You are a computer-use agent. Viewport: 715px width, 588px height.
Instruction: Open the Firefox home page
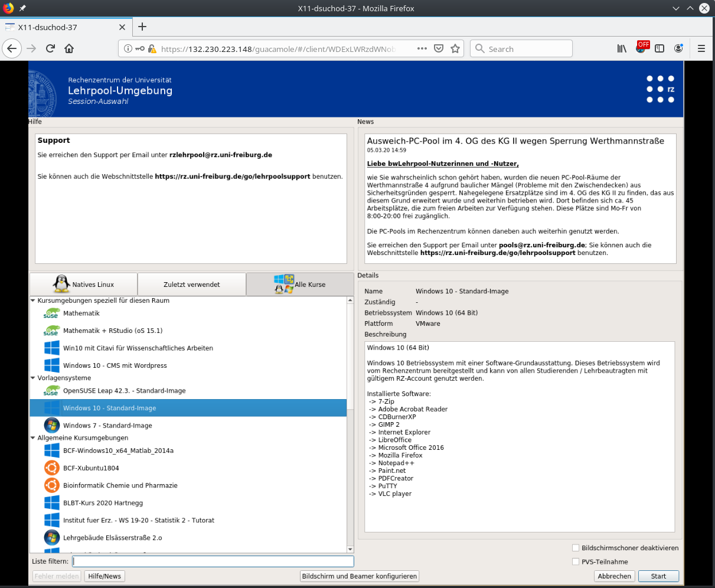(69, 49)
